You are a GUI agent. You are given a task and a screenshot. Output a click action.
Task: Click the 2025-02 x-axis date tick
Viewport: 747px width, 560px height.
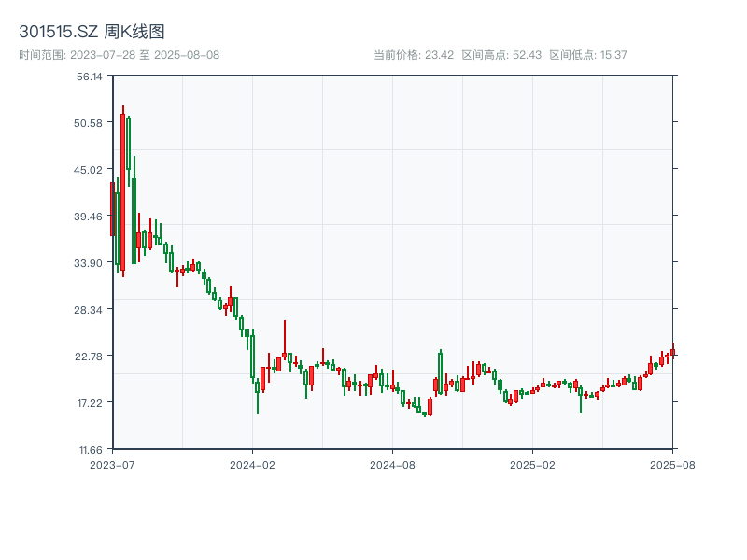[x=532, y=464]
